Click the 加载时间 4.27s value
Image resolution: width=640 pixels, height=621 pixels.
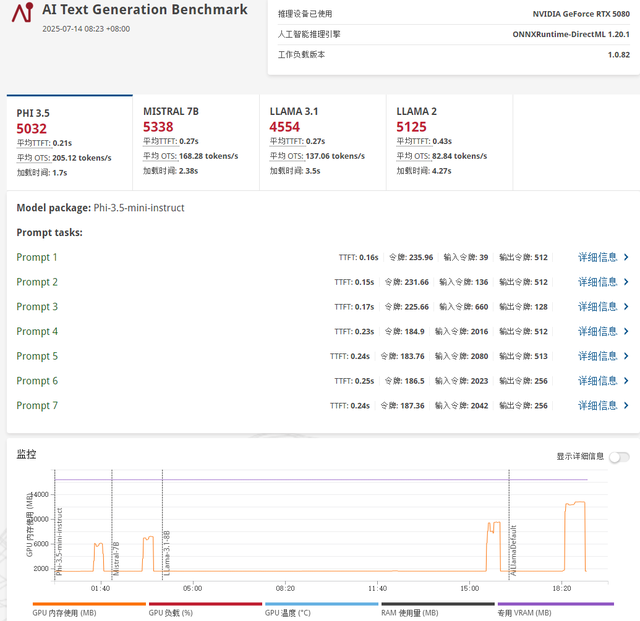click(x=442, y=171)
